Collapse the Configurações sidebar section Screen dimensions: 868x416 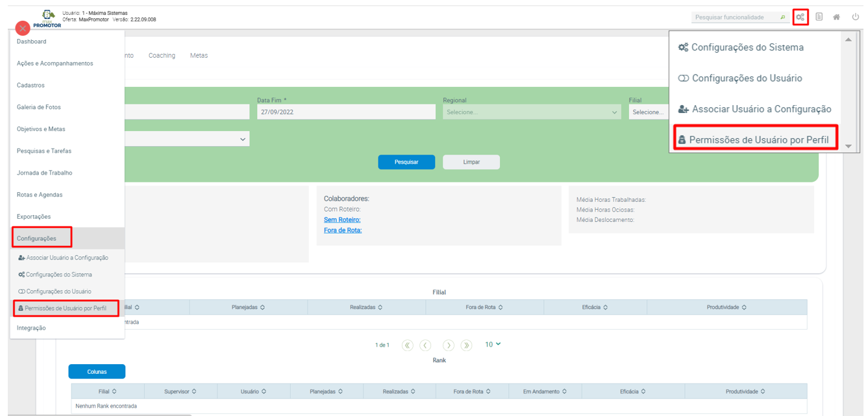[x=67, y=238]
